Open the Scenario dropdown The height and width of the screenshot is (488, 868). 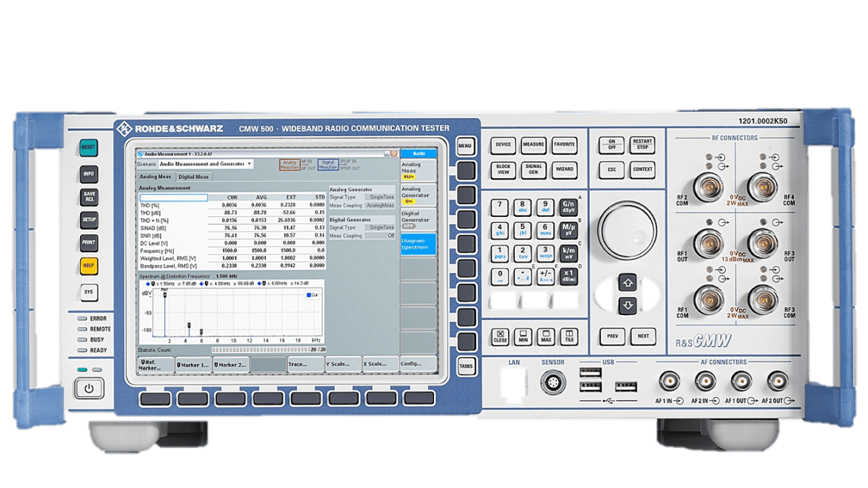205,164
